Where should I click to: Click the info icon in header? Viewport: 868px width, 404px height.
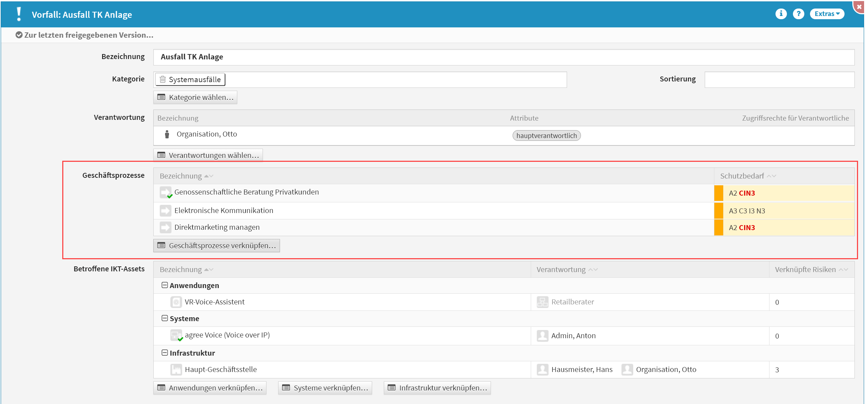(781, 14)
